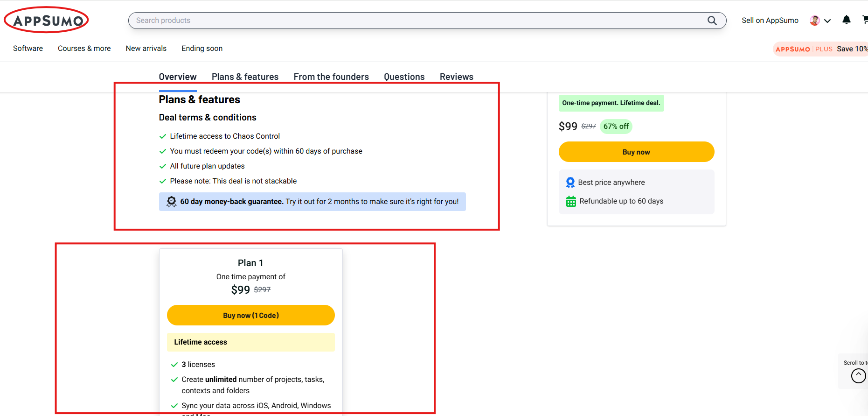Click the user profile avatar
Screen dimensions: 868x416
click(814, 21)
